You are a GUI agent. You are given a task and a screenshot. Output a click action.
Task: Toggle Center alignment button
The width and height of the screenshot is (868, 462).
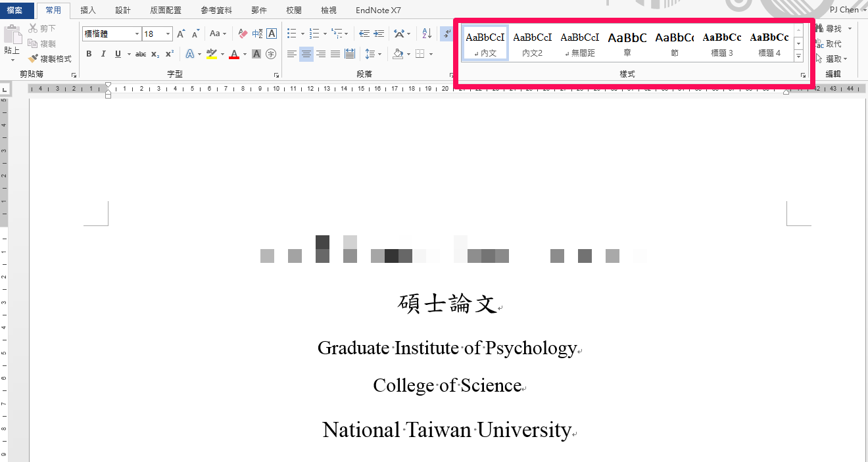[306, 54]
